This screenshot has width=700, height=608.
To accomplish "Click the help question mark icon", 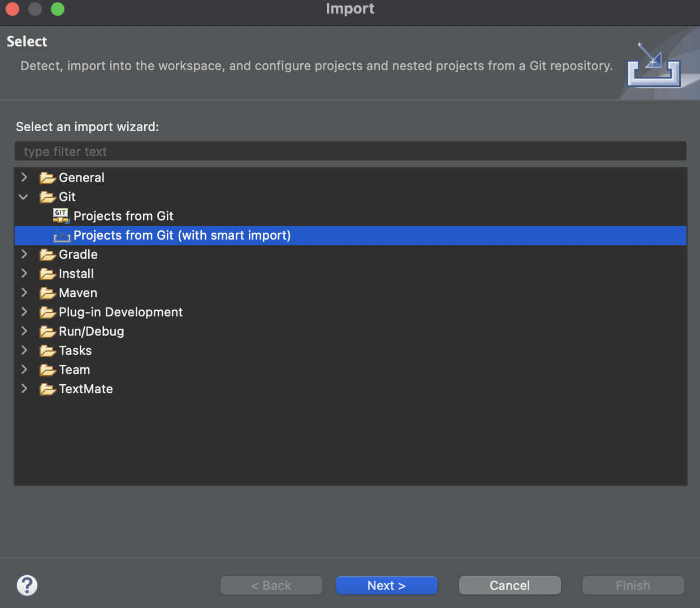I will tap(27, 585).
